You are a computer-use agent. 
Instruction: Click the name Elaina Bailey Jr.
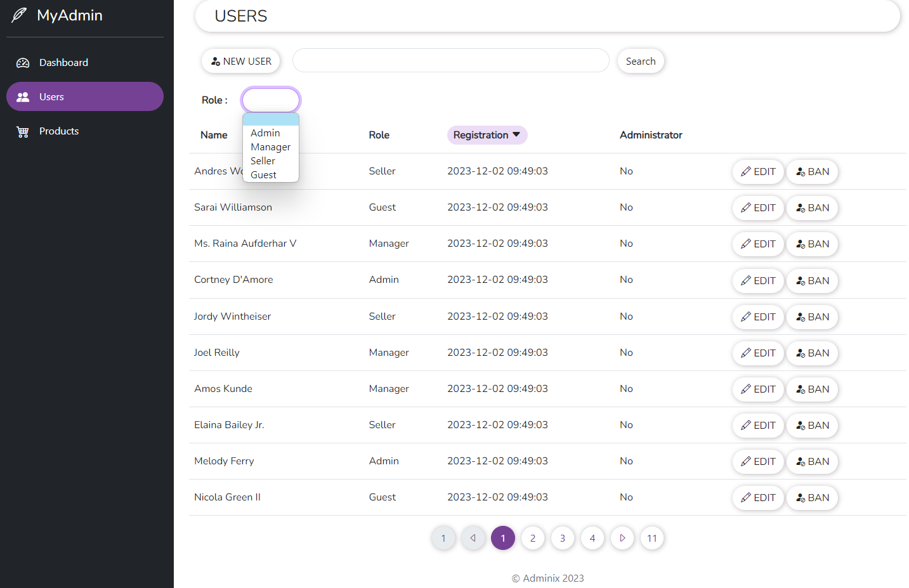point(229,425)
